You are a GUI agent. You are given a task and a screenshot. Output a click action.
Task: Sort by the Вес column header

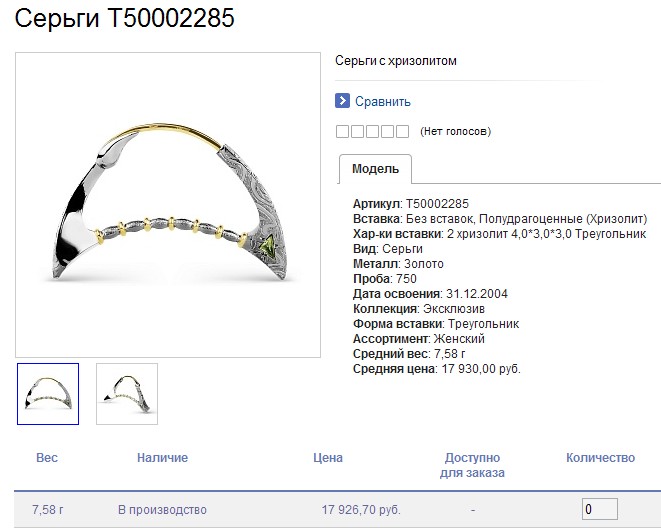tap(47, 458)
